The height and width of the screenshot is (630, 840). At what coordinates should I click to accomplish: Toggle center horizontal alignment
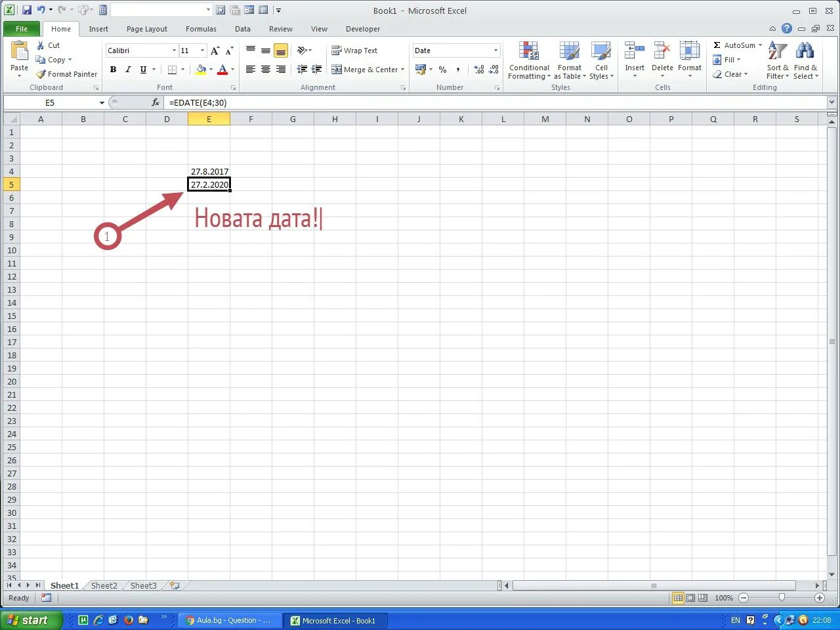pos(266,70)
